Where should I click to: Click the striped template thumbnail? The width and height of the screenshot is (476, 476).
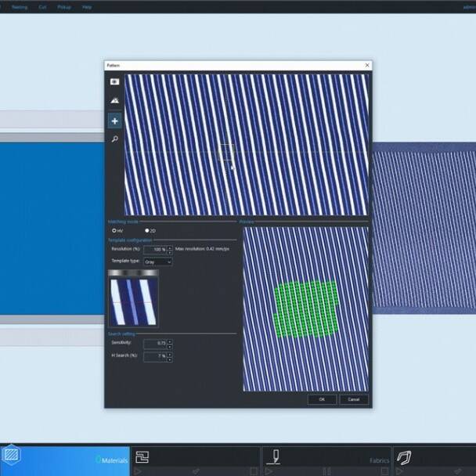tap(133, 301)
